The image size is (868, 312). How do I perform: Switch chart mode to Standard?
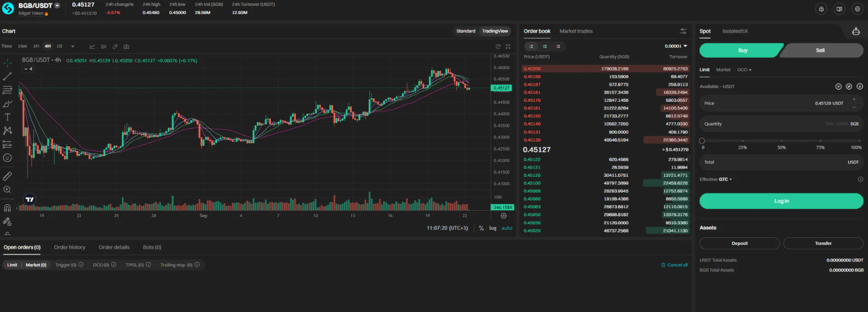(x=466, y=31)
